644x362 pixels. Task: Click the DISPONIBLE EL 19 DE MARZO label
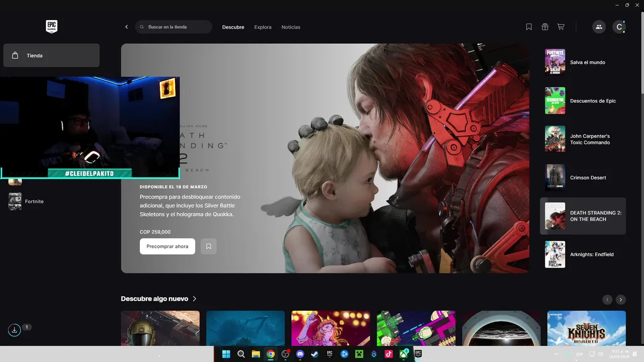[174, 187]
